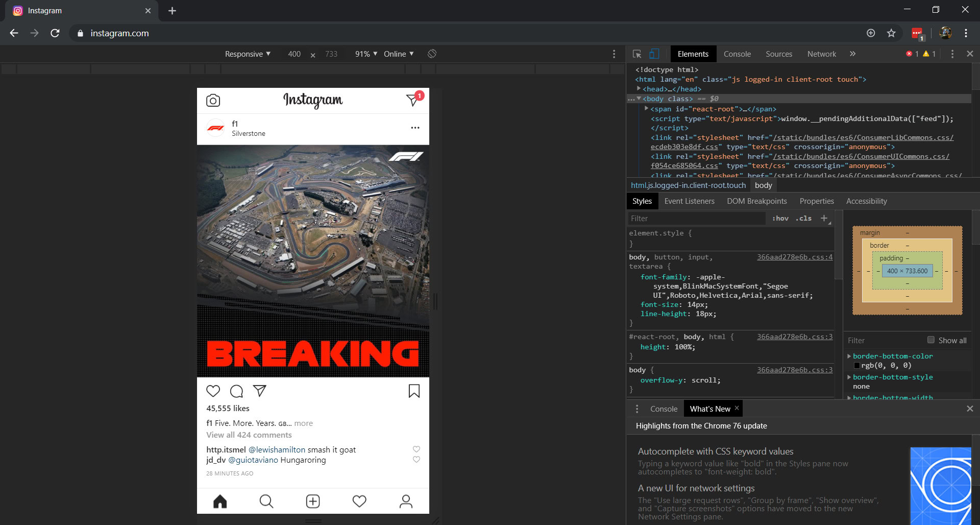Viewport: 980px width, 525px height.
Task: Open the 366aad278e6b.css:4 source link
Action: [794, 257]
